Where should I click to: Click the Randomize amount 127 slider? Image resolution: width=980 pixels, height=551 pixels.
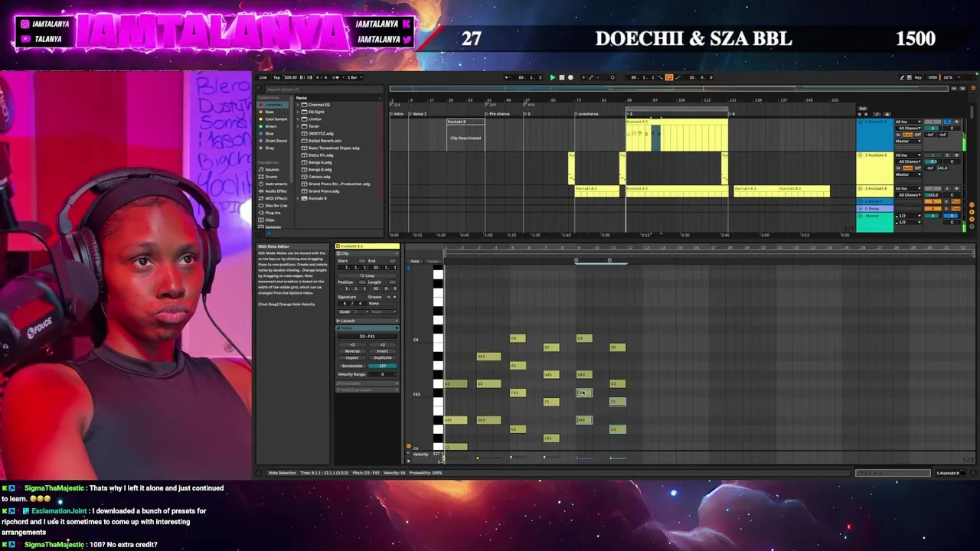pyautogui.click(x=382, y=366)
